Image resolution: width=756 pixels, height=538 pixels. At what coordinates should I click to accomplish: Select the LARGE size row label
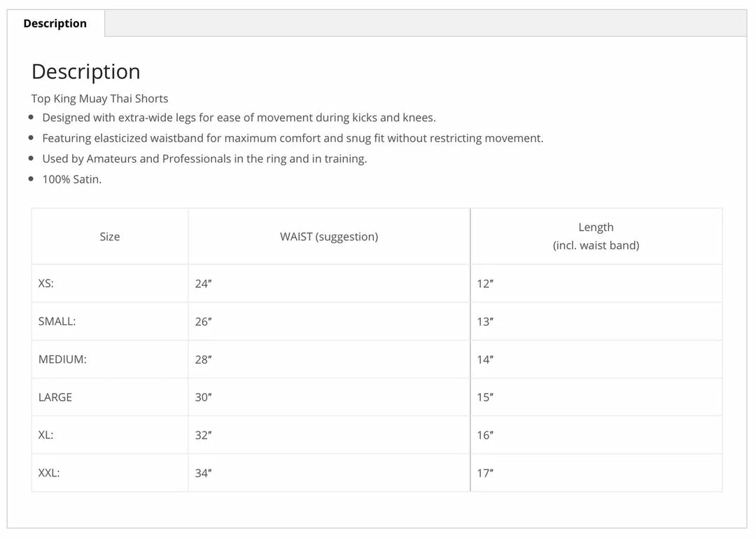55,397
